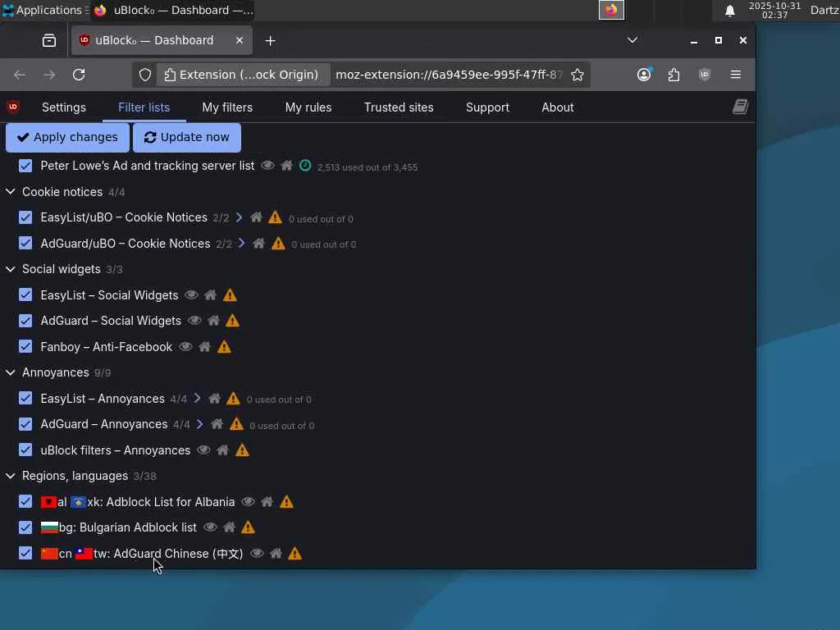
Task: View content of Fanboy Anti-Facebook list
Action: pos(185,347)
